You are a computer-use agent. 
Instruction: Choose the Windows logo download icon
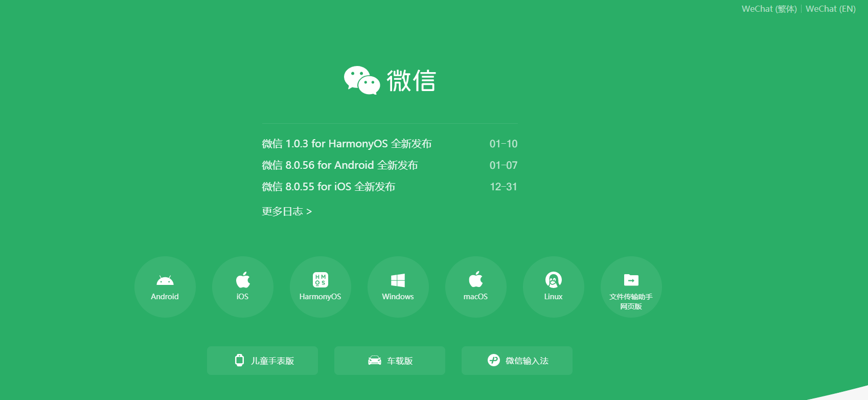click(398, 280)
